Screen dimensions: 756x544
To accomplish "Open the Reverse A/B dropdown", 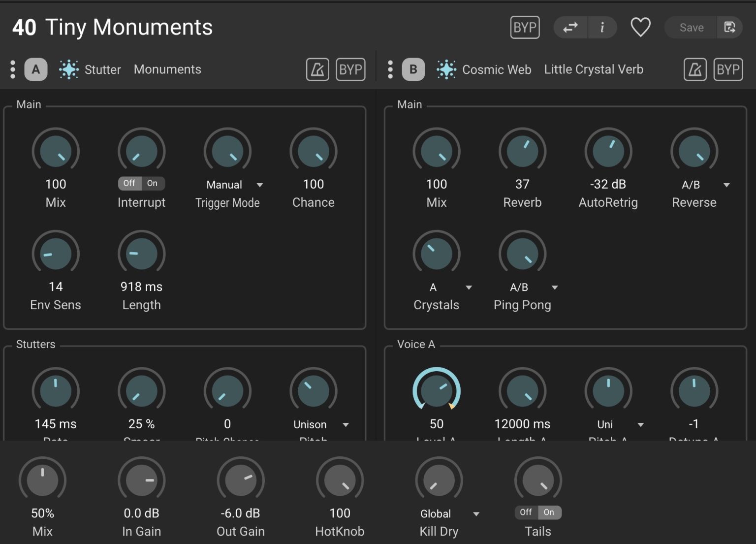I will coord(705,185).
